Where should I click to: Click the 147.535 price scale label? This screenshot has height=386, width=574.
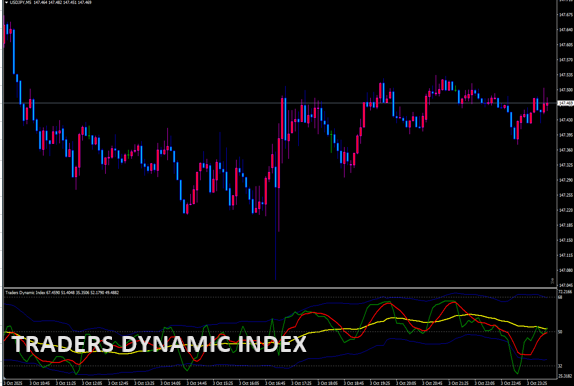coord(566,75)
